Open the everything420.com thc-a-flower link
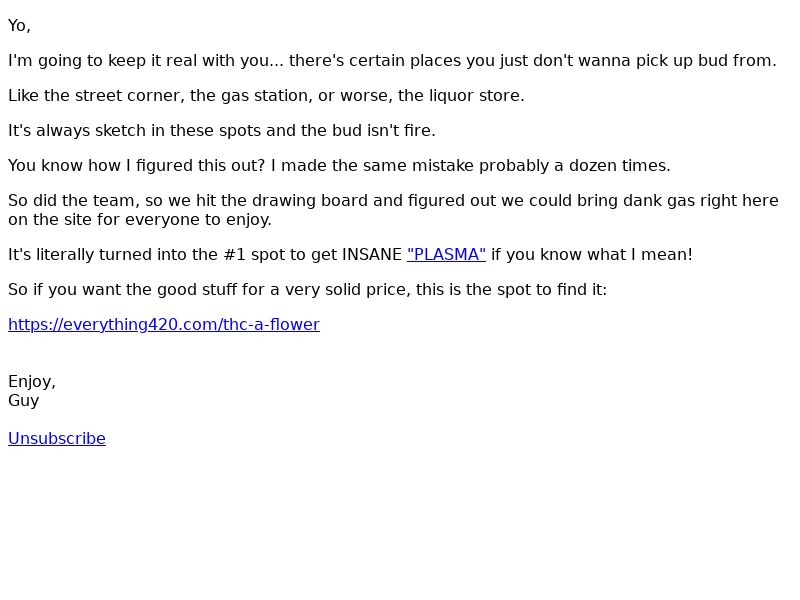 [164, 324]
